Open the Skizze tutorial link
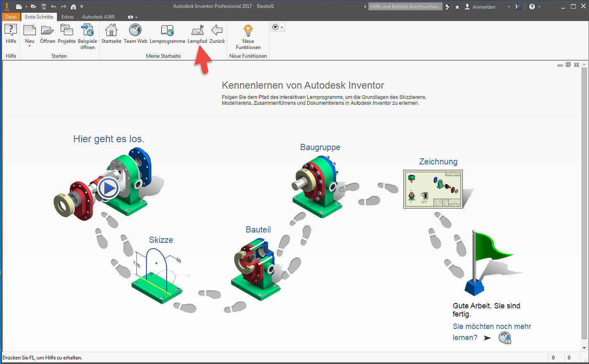589x364 pixels. click(x=161, y=240)
